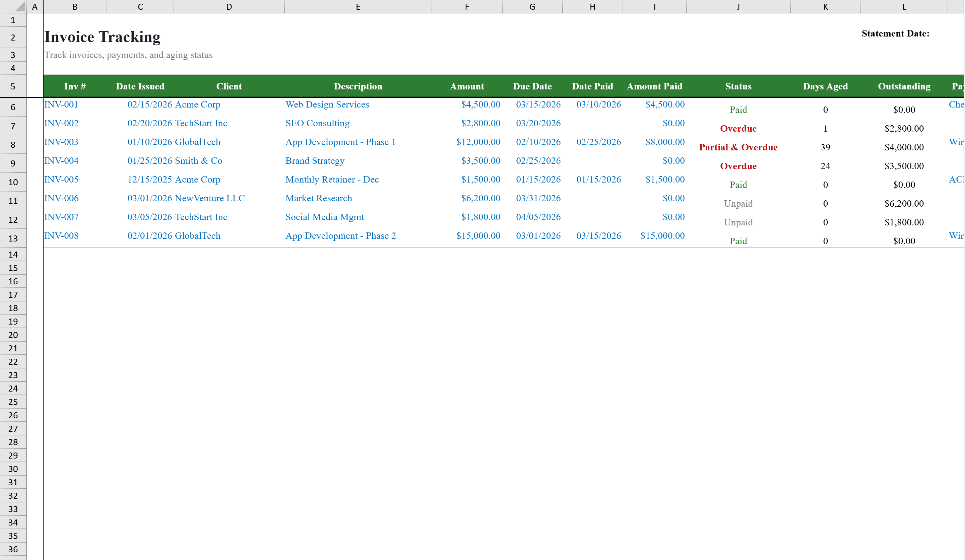965x560 pixels.
Task: Click the Invoice Tracking title cell
Action: [102, 37]
